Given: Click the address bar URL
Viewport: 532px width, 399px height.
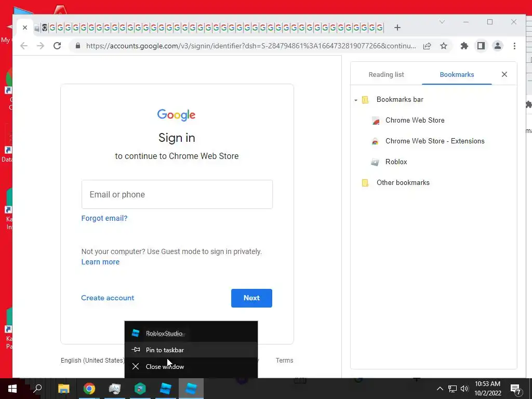Looking at the screenshot, I should (x=251, y=46).
